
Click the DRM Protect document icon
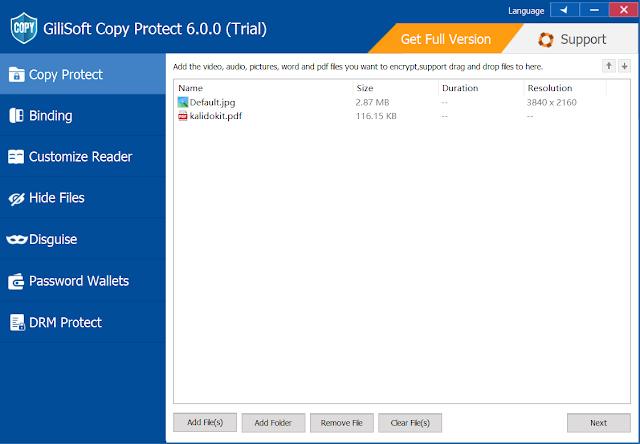click(17, 322)
